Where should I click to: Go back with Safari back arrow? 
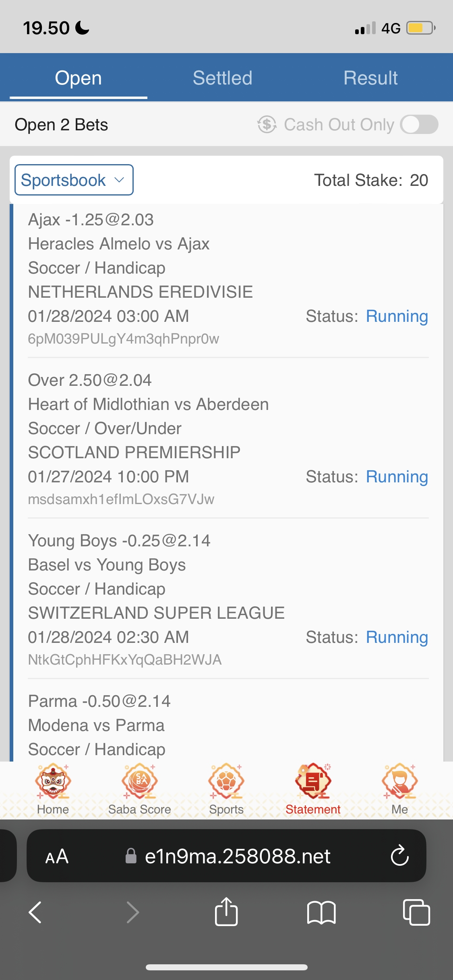35,912
